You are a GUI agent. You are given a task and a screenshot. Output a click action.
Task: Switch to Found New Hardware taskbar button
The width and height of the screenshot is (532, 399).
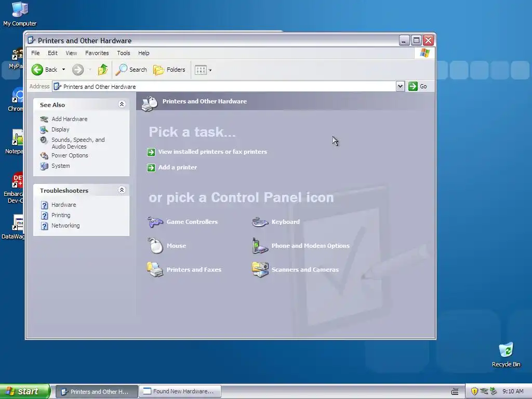click(180, 392)
